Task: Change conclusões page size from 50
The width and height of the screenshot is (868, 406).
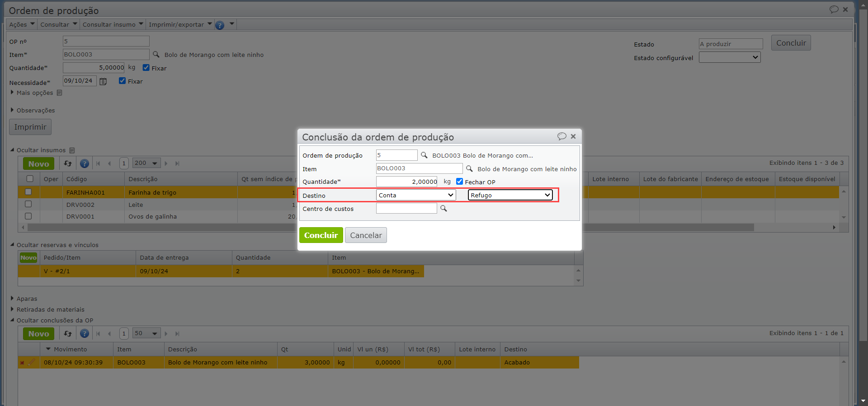Action: [x=146, y=334]
